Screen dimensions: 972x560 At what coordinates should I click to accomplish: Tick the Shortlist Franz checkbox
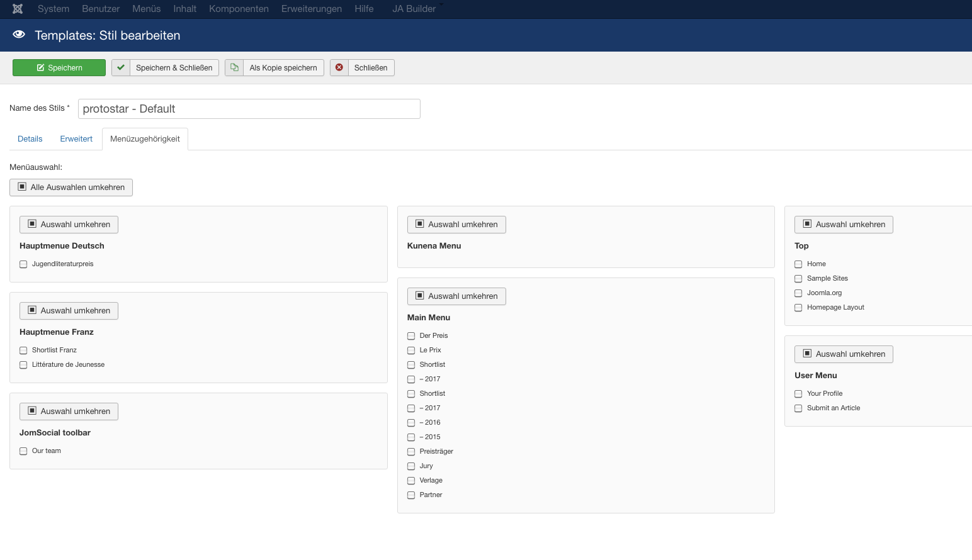click(x=23, y=350)
